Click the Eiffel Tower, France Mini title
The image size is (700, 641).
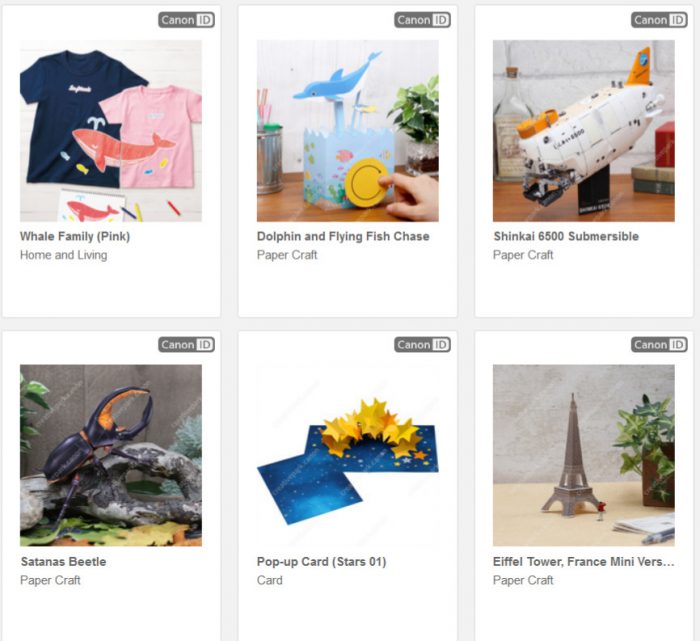[583, 562]
